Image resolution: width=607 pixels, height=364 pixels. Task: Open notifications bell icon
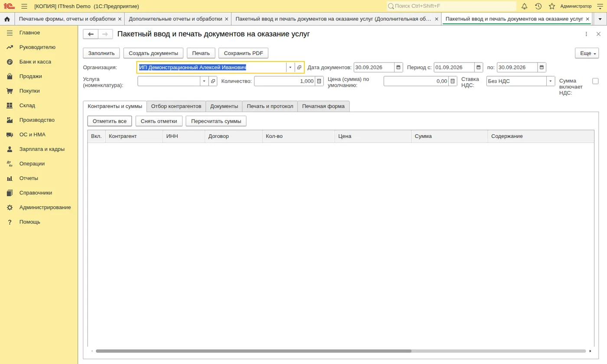pyautogui.click(x=525, y=6)
